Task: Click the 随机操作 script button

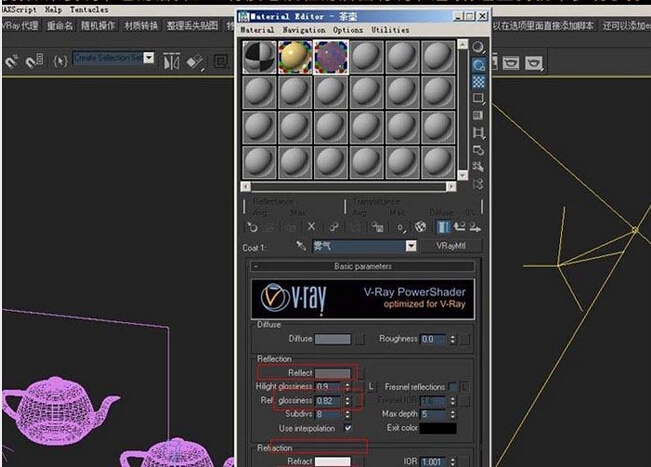Action: (x=98, y=25)
